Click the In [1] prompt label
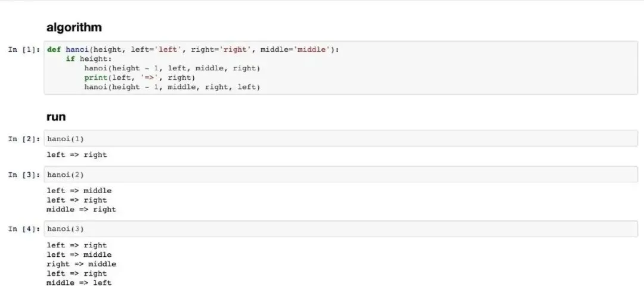This screenshot has height=286, width=644. click(24, 49)
